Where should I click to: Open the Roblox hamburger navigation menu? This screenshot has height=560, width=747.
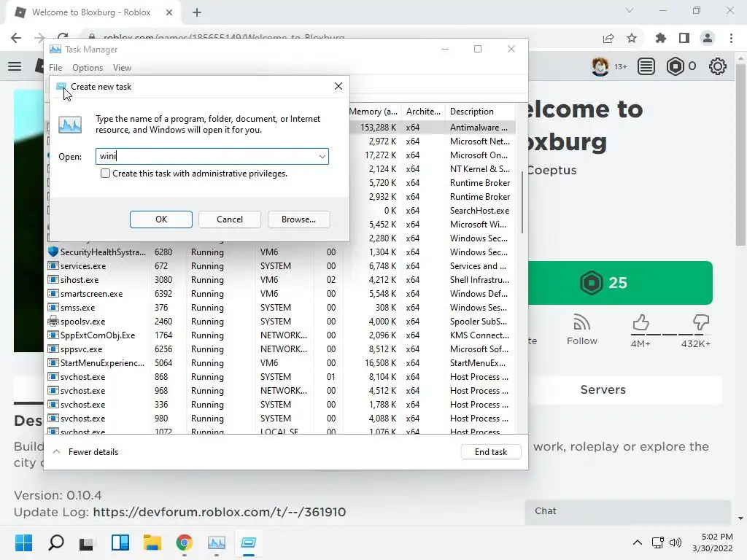pyautogui.click(x=15, y=66)
